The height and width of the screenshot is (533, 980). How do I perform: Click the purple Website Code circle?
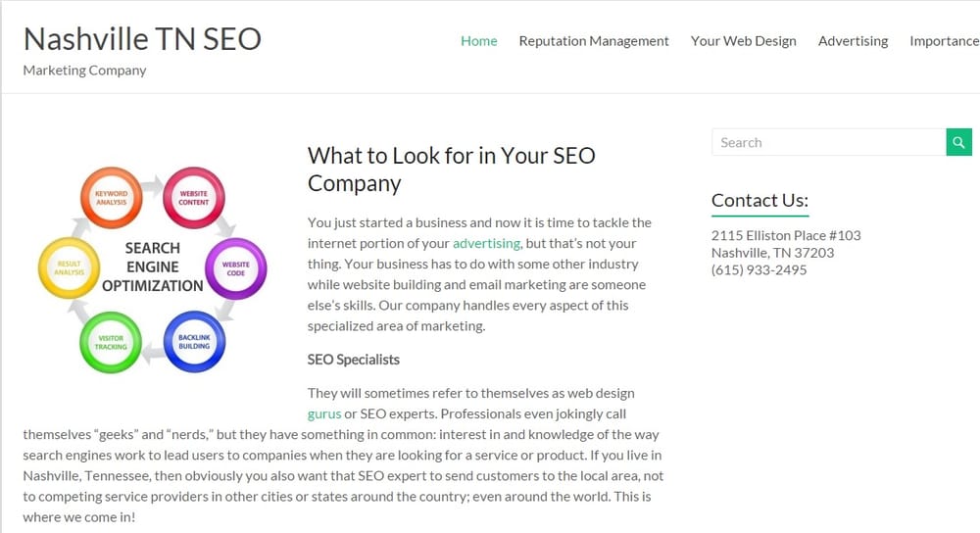235,267
